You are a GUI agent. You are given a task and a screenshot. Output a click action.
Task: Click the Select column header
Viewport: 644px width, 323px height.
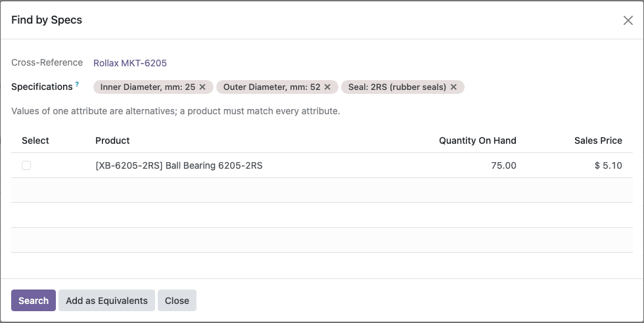35,140
